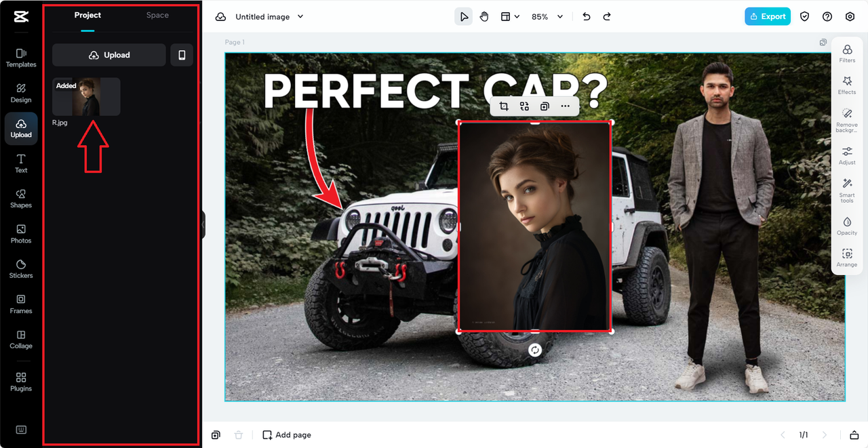Select the R.jpg uploaded thumbnail
This screenshot has width=868, height=448.
point(87,96)
